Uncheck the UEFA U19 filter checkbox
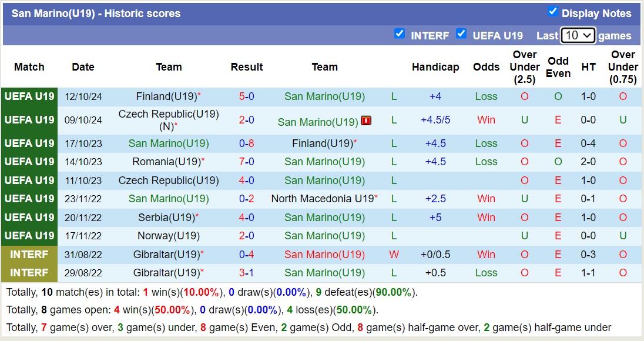The height and width of the screenshot is (341, 644). pos(461,34)
